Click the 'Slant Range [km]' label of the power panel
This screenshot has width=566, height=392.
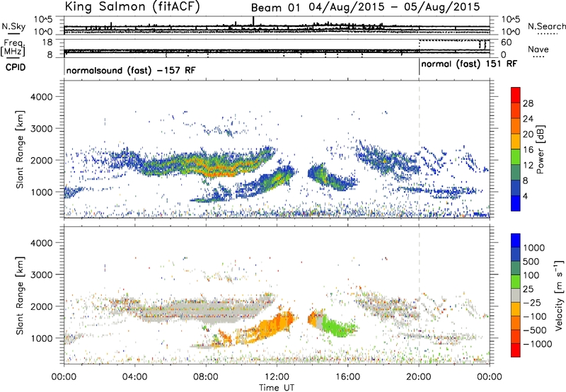click(20, 149)
